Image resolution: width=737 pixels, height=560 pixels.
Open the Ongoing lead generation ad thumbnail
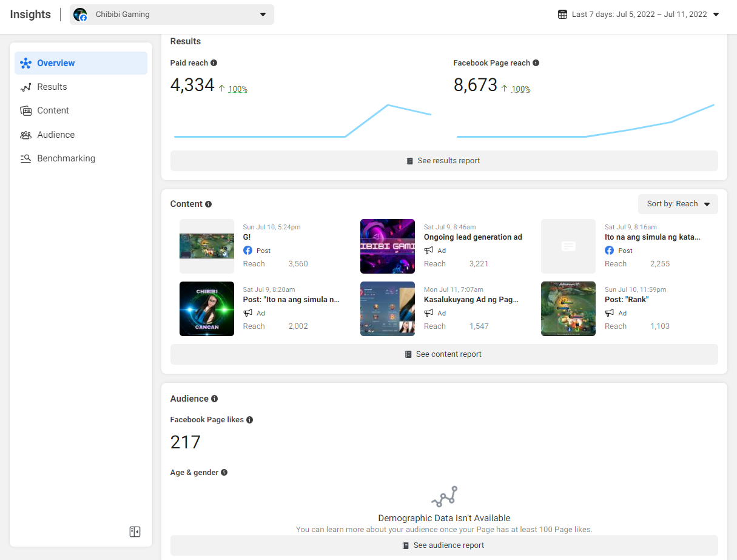388,246
